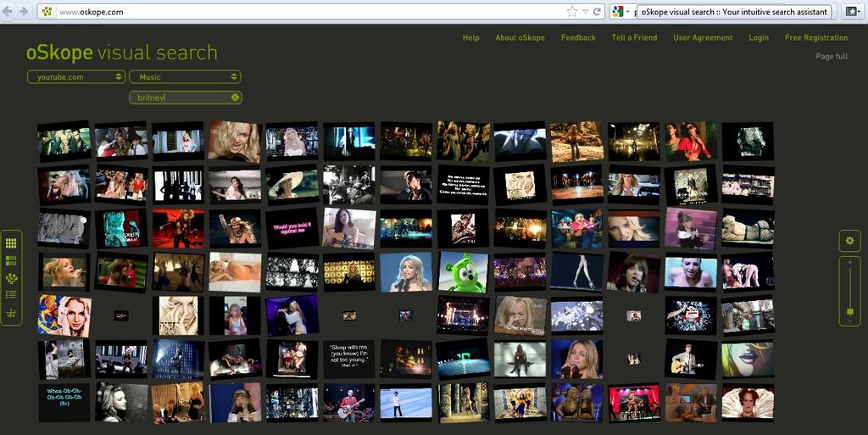Open the black-and-white blonde portrait thumbnail

pyautogui.click(x=121, y=402)
